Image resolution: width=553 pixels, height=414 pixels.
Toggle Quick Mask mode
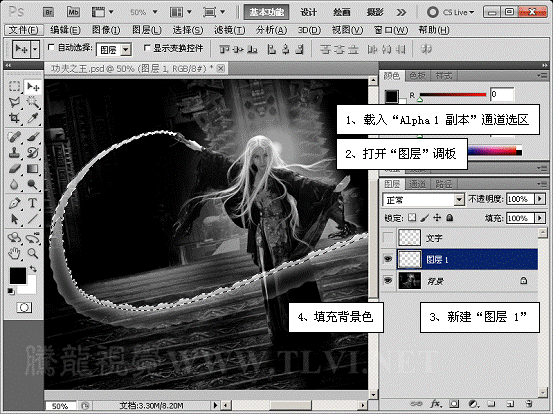(24, 308)
